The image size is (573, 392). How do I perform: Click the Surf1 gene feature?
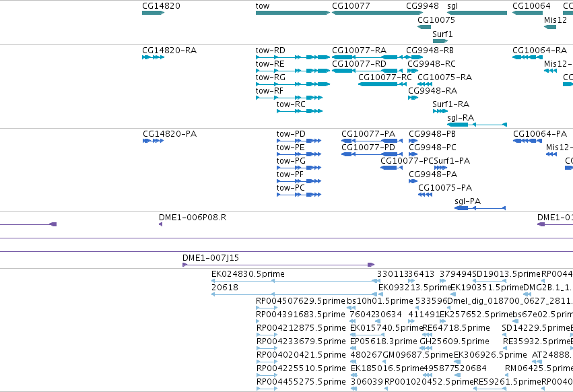click(440, 41)
